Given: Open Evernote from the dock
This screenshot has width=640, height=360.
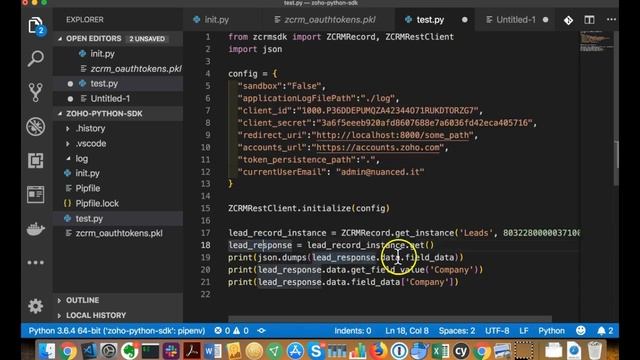Looking at the screenshot, I should [x=129, y=351].
